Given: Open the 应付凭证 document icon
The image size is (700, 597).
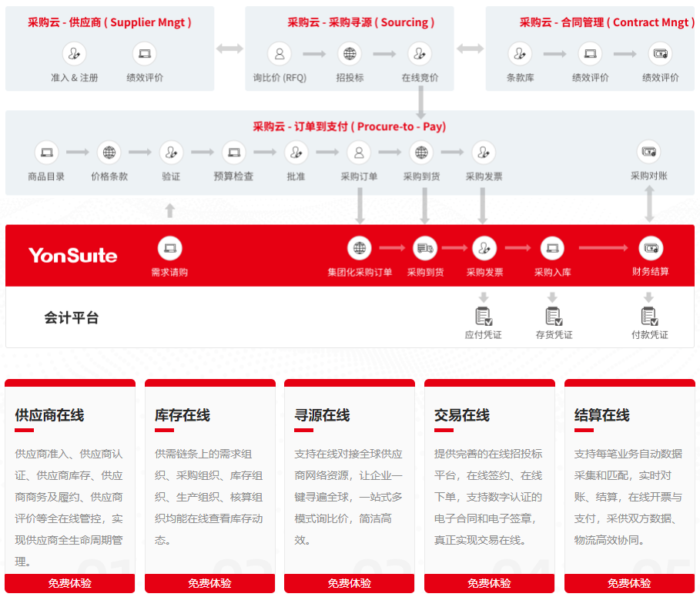Looking at the screenshot, I should click(484, 316).
